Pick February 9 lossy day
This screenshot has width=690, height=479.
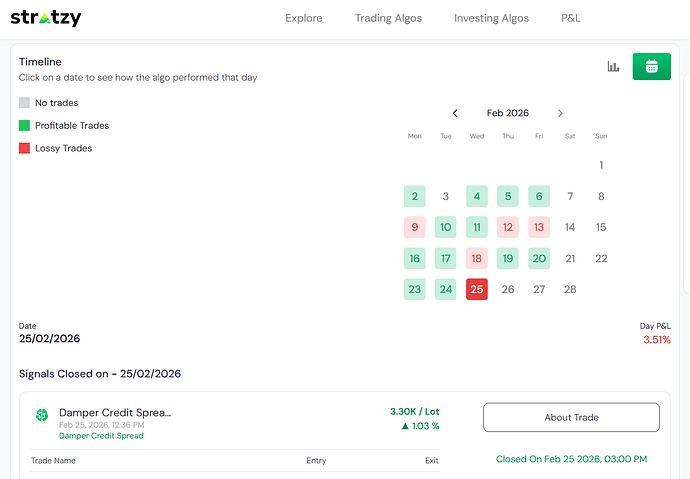(414, 227)
